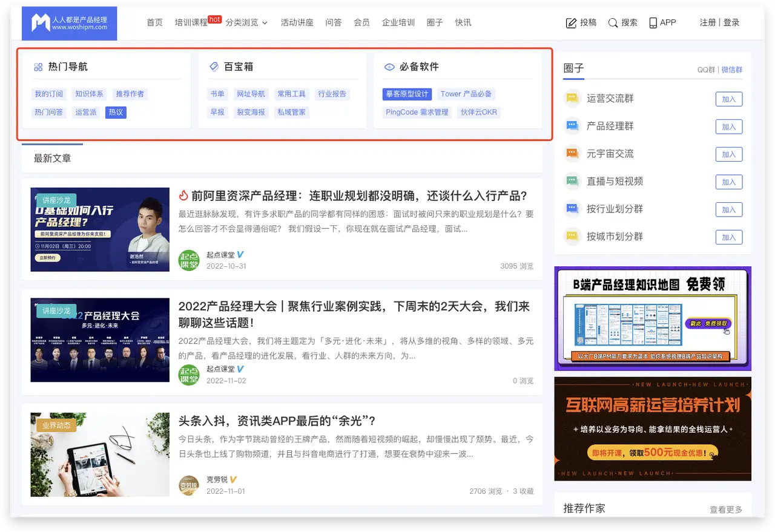Expand the 分类浏览 dropdown menu
The image size is (775, 532).
tap(246, 22)
